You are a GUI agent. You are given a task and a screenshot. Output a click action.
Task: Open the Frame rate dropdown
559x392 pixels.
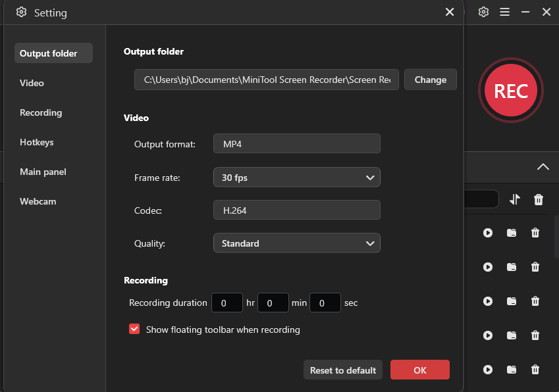296,177
